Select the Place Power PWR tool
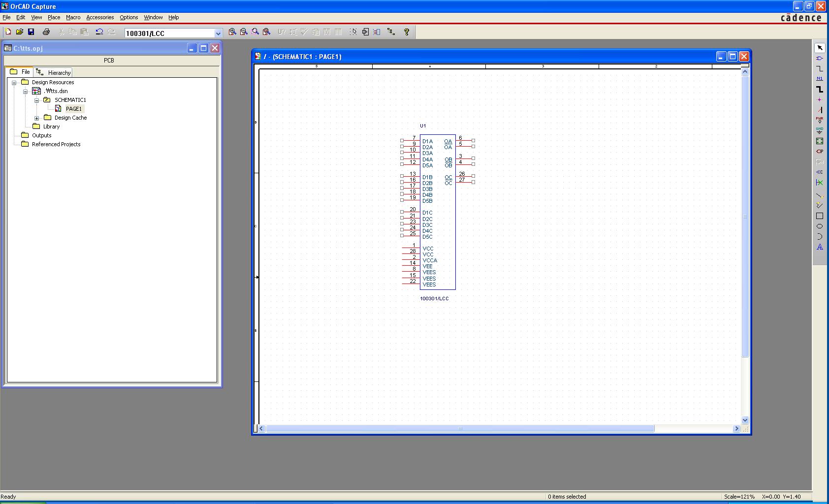 click(820, 120)
